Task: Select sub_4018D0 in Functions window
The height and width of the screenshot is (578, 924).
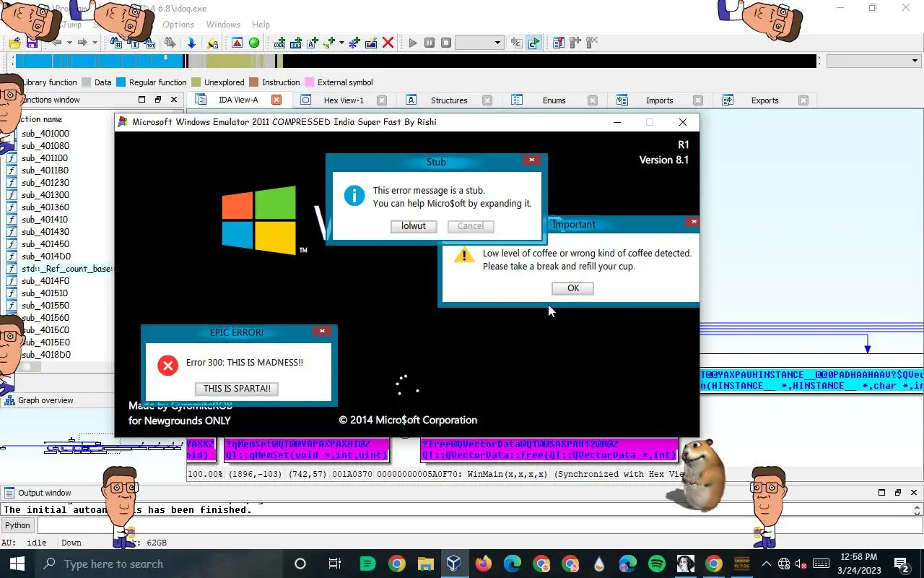Action: [45, 355]
